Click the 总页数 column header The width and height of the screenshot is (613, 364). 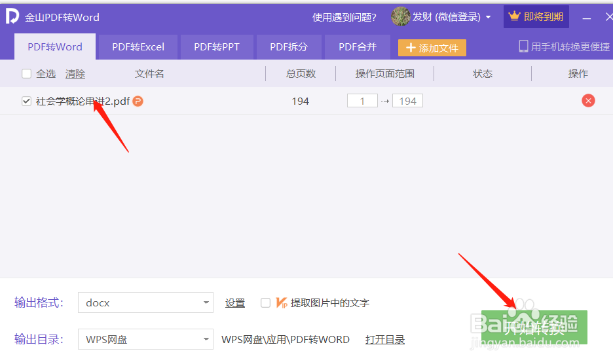(x=301, y=73)
